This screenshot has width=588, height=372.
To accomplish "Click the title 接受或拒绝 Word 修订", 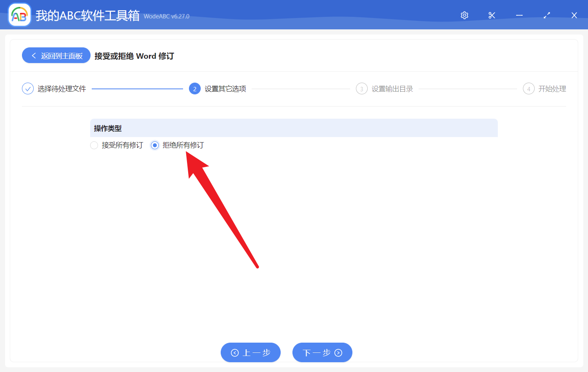I will click(134, 56).
